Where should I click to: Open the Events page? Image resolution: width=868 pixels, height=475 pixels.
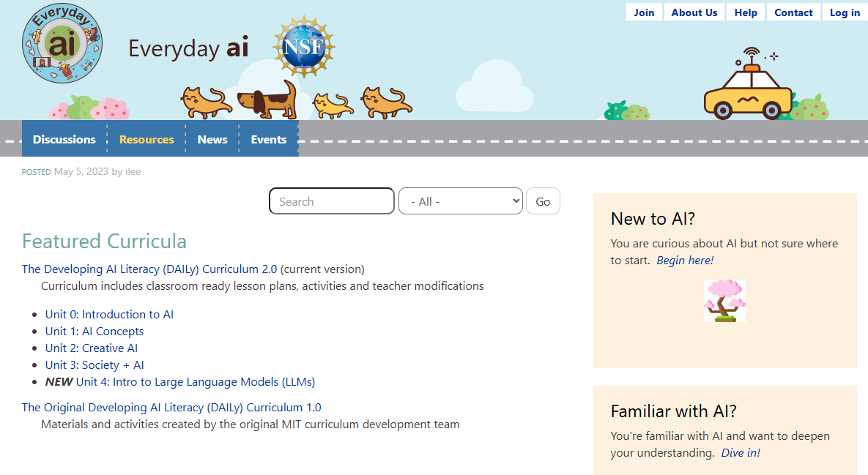[269, 139]
